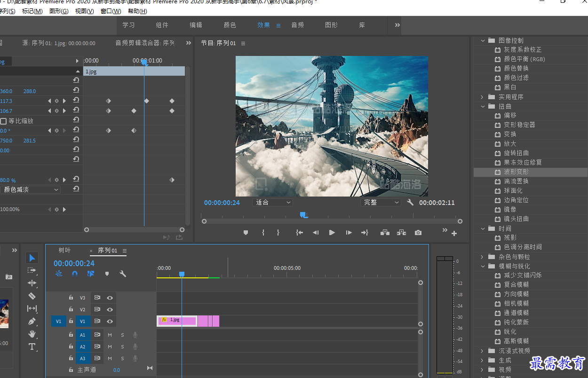Hide track V3 output eye
This screenshot has width=588, height=378.
click(x=110, y=298)
